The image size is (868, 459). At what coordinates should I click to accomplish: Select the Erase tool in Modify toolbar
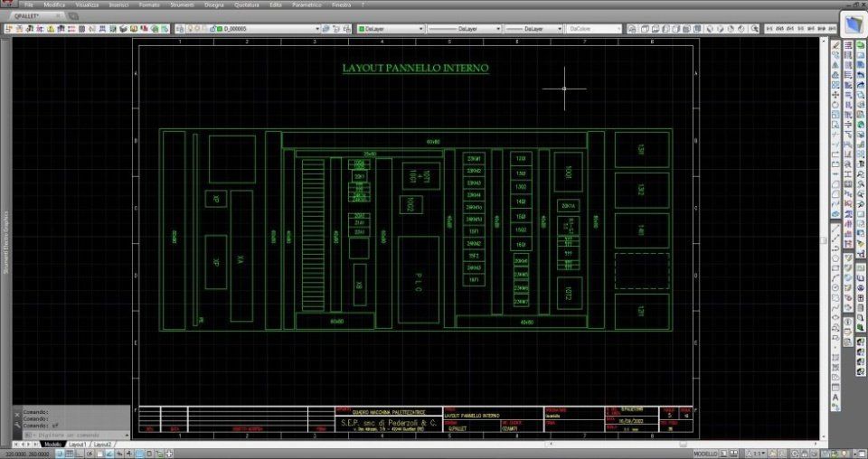tap(835, 45)
